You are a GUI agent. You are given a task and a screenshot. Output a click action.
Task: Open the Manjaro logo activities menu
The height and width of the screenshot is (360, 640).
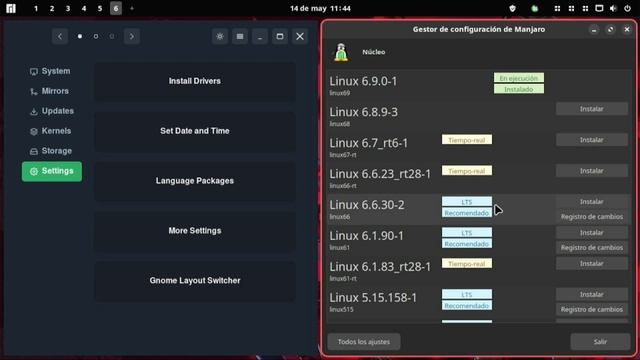pos(11,8)
